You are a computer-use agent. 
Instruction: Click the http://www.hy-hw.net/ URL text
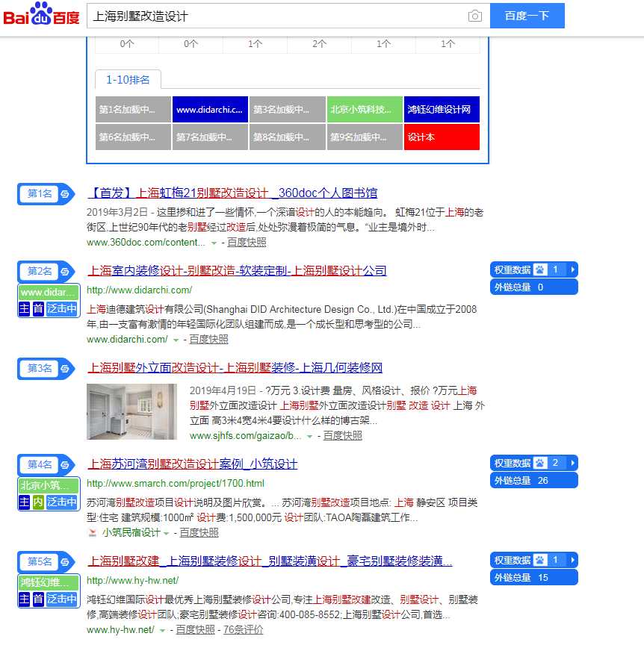[x=133, y=581]
